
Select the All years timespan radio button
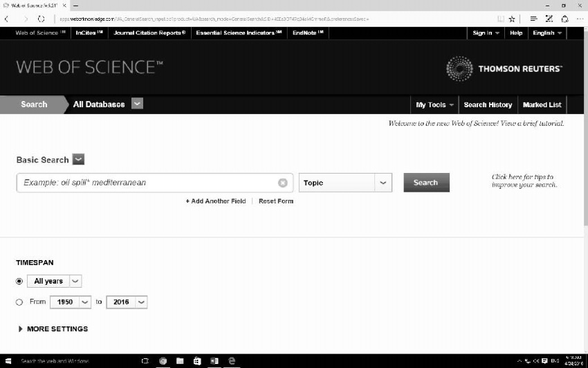[19, 282]
